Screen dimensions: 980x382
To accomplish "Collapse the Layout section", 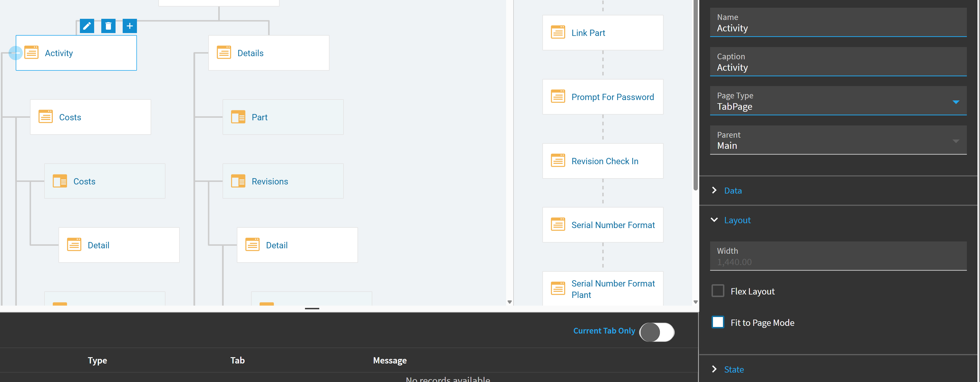I will click(x=737, y=220).
